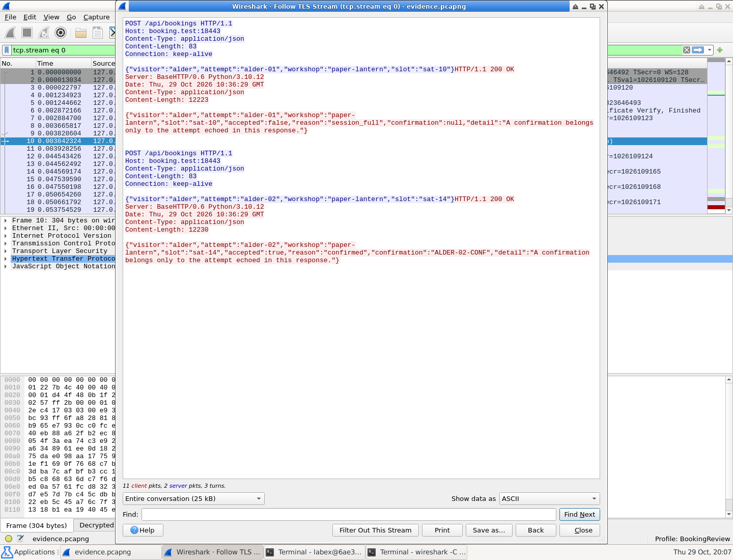The image size is (733, 560).
Task: Open capture file properties icon in status bar
Action: (x=21, y=539)
